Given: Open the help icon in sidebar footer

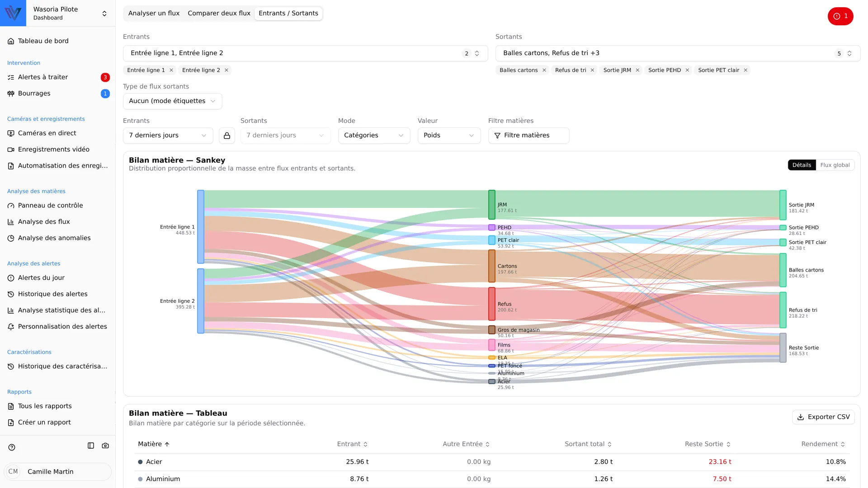Looking at the screenshot, I should [x=12, y=447].
